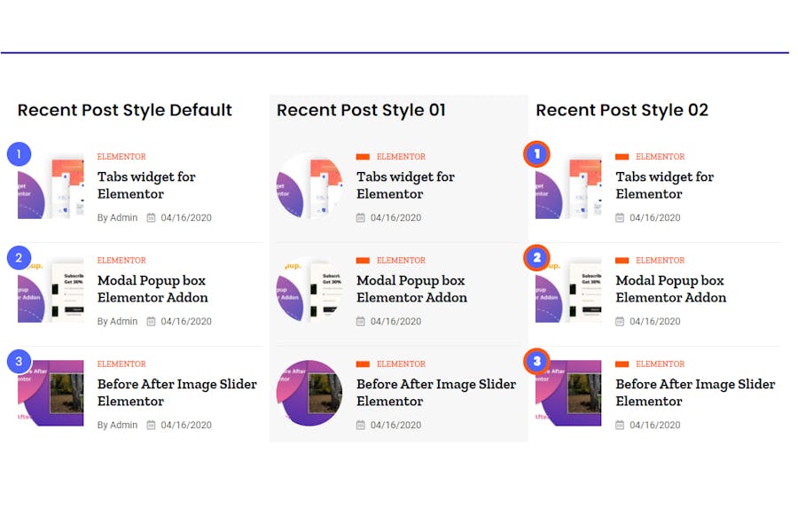This screenshot has height=532, width=798.
Task: Click orange-ringed number 1 badge in Style 02
Action: 536,153
